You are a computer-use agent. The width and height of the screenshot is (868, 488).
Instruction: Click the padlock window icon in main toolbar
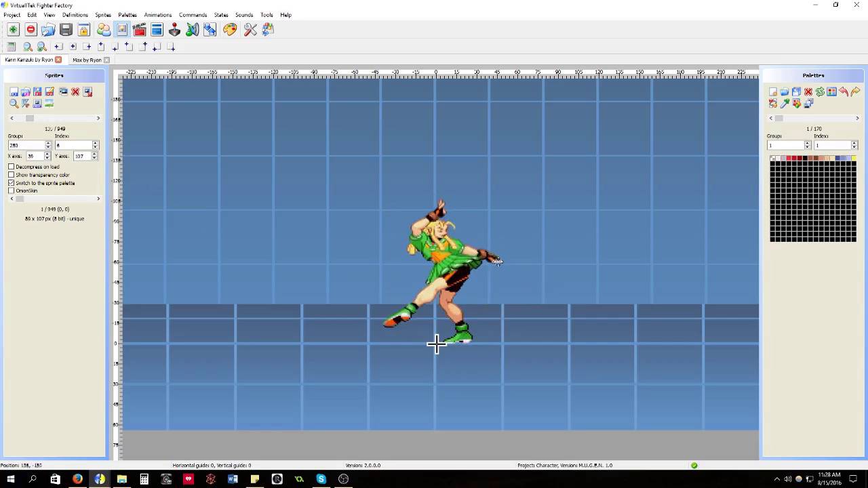click(83, 29)
